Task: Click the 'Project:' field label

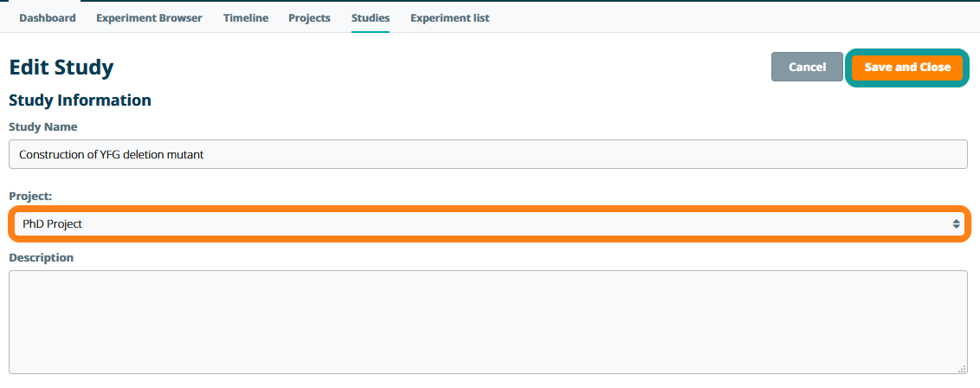Action: tap(30, 197)
